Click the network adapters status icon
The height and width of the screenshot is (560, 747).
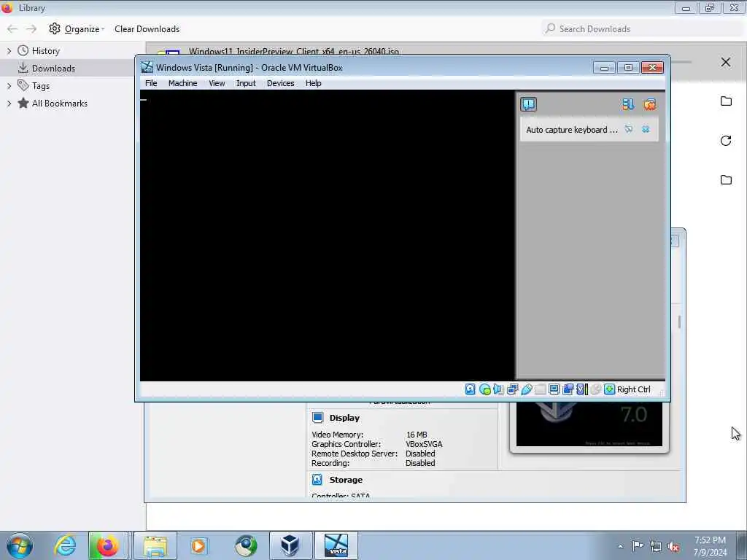tap(513, 389)
